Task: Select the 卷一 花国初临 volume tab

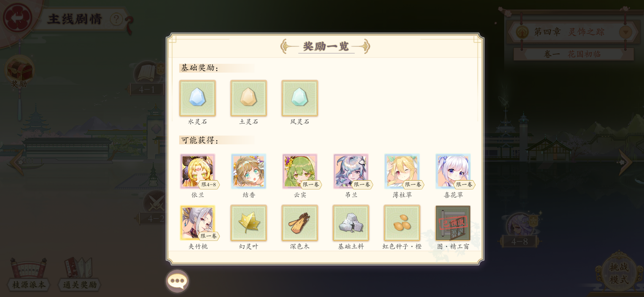Action: pyautogui.click(x=574, y=54)
